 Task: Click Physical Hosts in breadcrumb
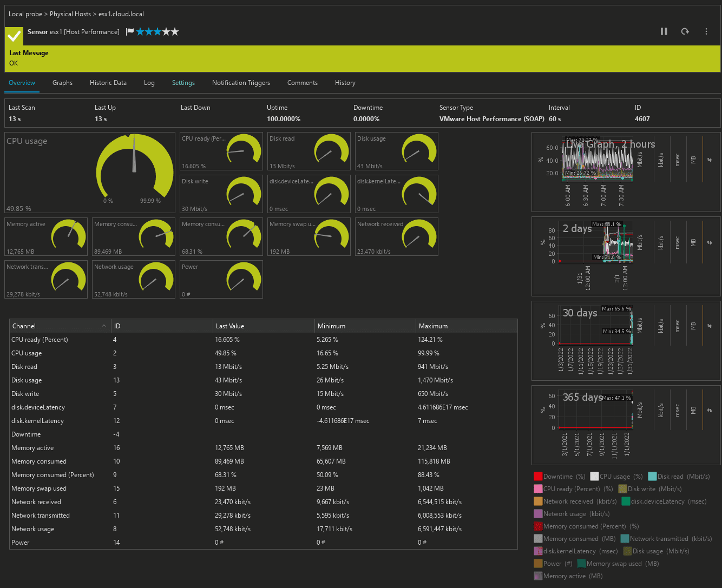click(x=70, y=14)
